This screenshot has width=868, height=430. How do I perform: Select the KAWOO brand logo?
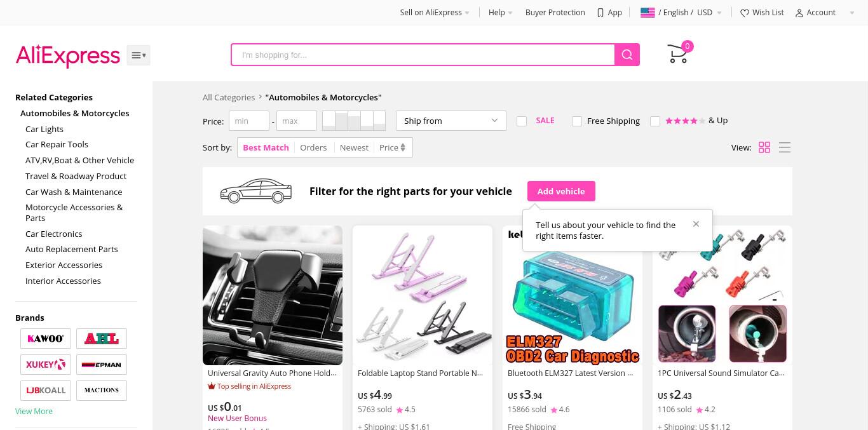pos(46,339)
